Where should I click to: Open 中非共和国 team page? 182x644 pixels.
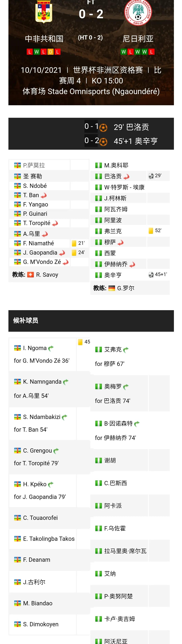coord(44,39)
